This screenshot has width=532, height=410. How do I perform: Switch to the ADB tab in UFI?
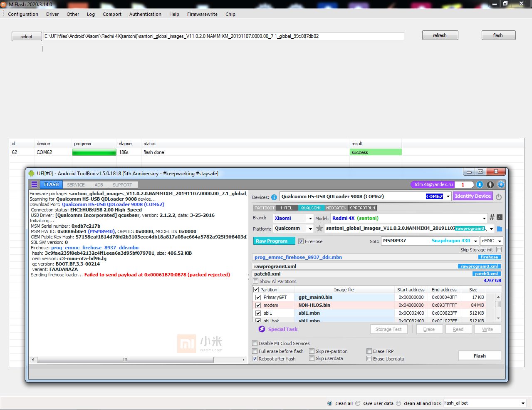tap(99, 185)
